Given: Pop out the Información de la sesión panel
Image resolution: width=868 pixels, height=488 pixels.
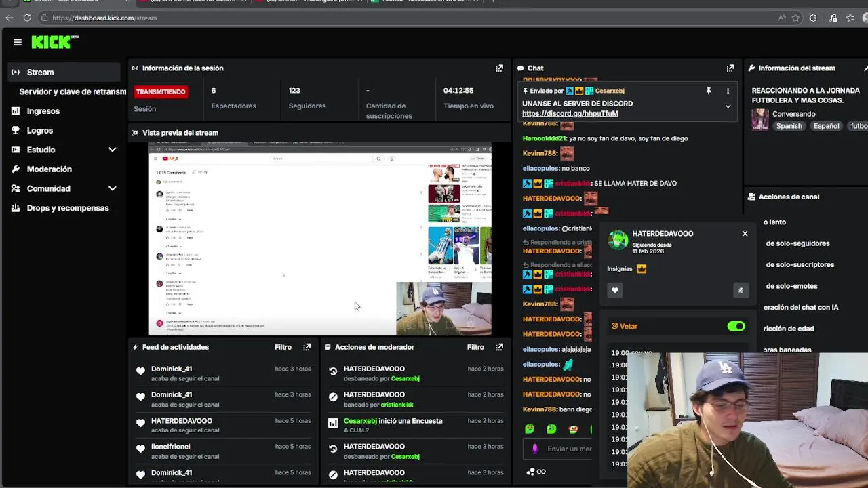Looking at the screenshot, I should pyautogui.click(x=499, y=68).
